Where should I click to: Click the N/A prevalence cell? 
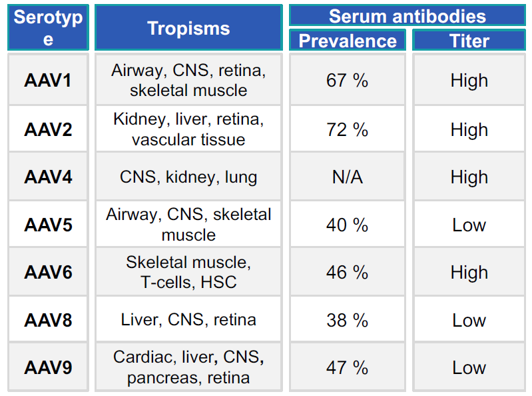(347, 177)
